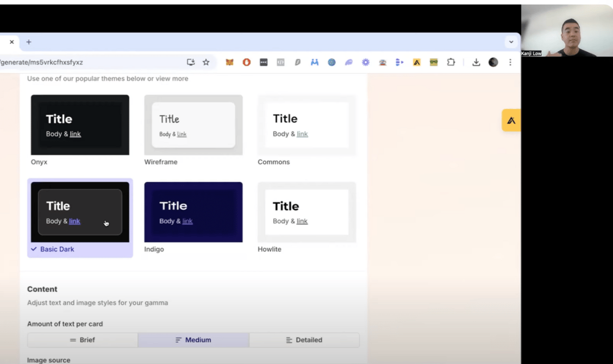The width and height of the screenshot is (613, 364).
Task: Click the install app icon in address bar
Action: pyautogui.click(x=191, y=62)
